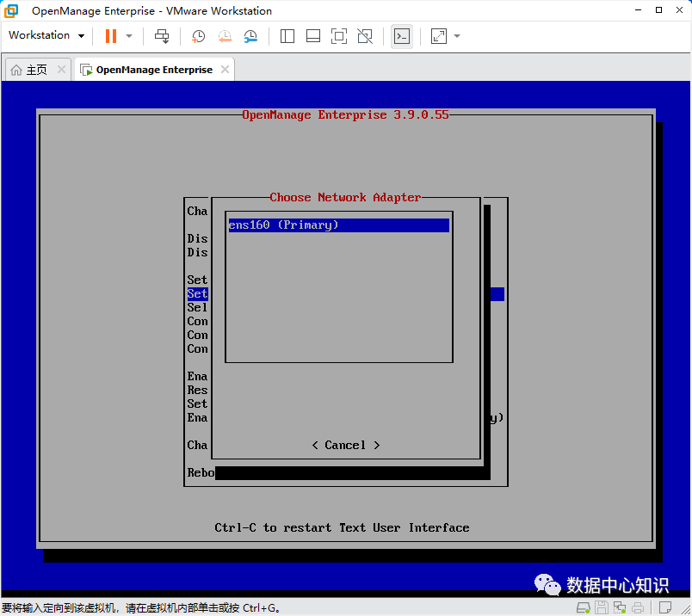Open the Workstation menu dropdown
Image resolution: width=692 pixels, height=616 pixels.
point(46,35)
